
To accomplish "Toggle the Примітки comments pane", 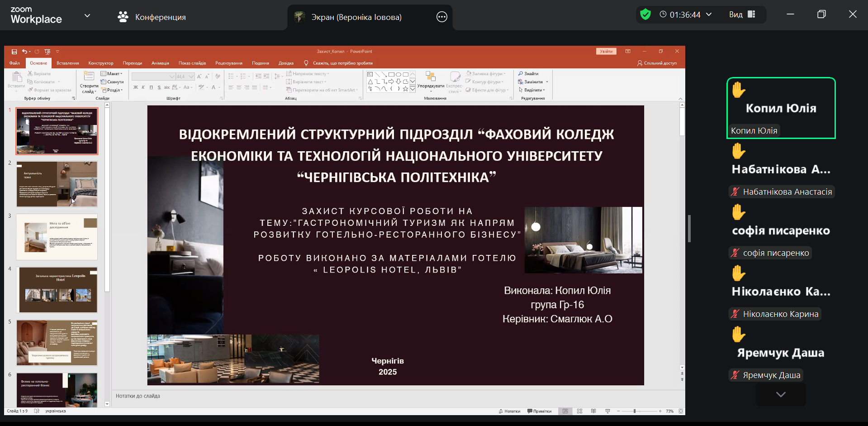I will click(x=539, y=411).
